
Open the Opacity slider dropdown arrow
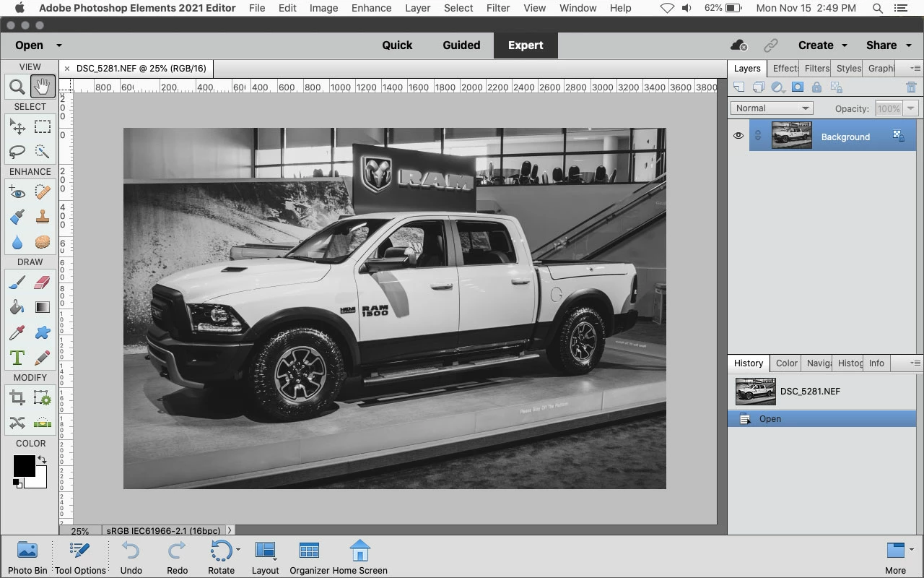click(x=910, y=108)
